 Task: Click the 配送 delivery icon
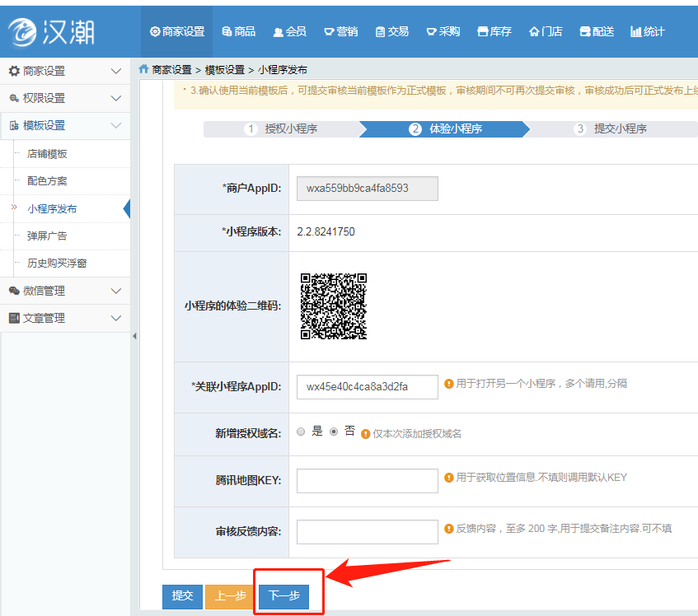[585, 31]
